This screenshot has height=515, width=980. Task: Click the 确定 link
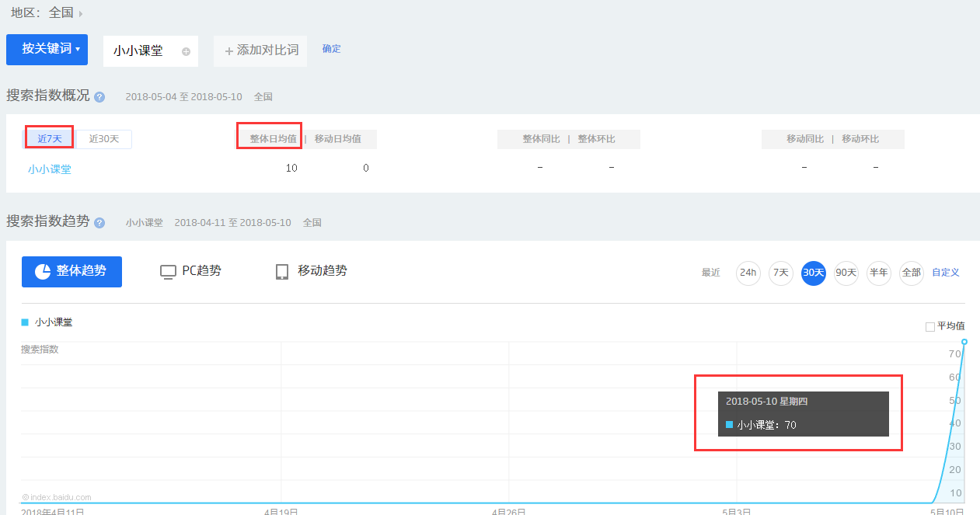[x=332, y=49]
